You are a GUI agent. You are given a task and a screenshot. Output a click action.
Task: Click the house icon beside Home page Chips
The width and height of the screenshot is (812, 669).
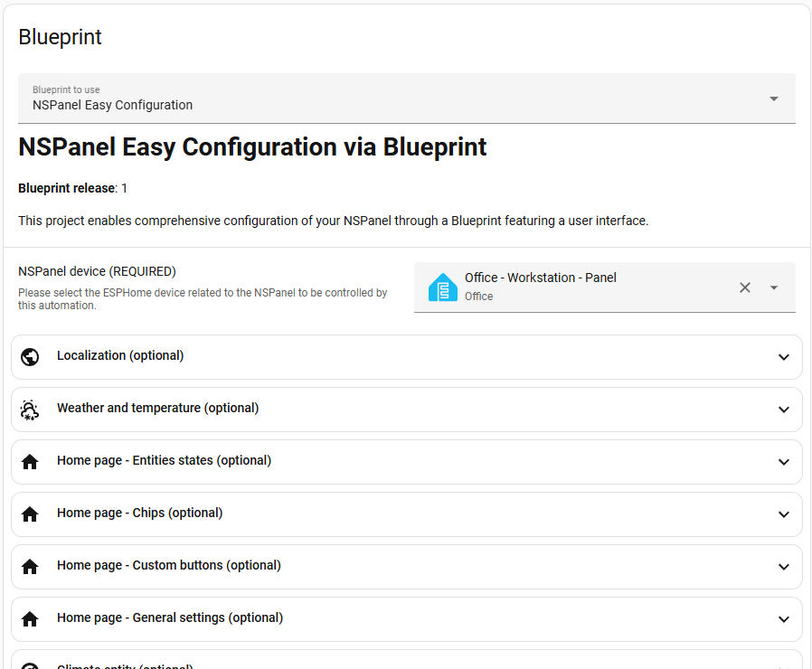30,514
